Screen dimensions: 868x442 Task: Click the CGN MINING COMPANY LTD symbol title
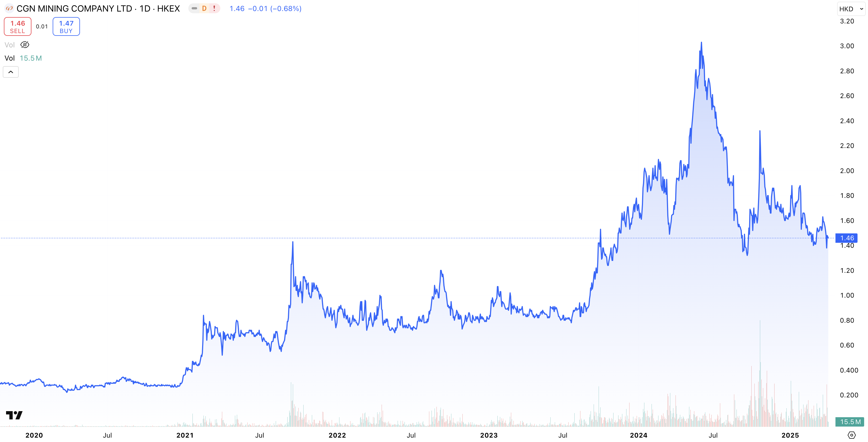(74, 9)
